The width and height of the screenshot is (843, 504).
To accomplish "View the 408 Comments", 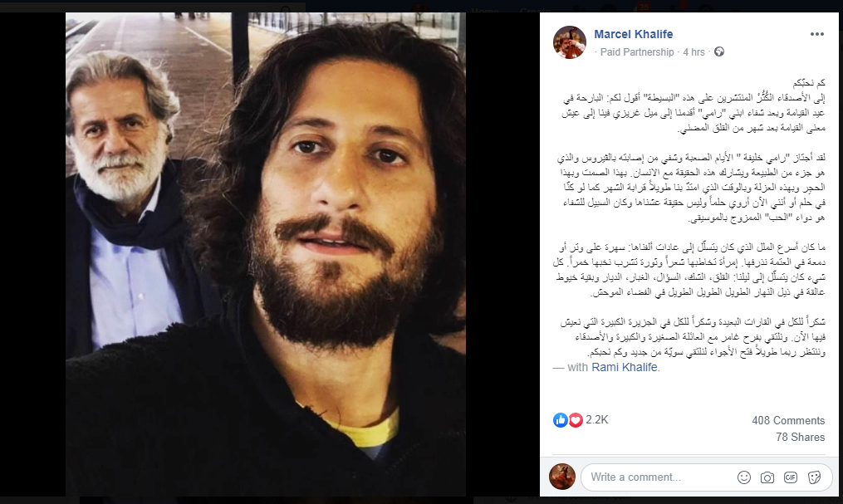I will pyautogui.click(x=788, y=420).
